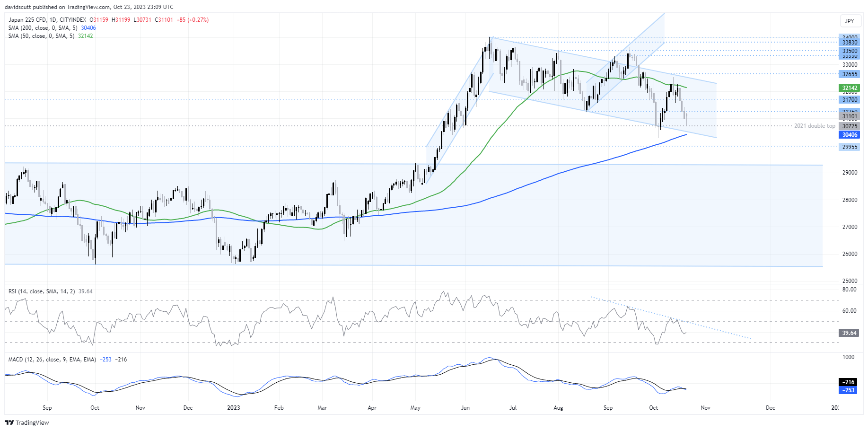Click the Apr label on time axis
868x431 pixels.
[x=372, y=408]
